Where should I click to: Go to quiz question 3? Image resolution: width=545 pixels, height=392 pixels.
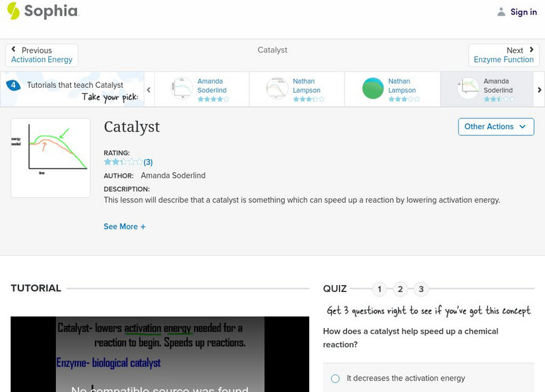pyautogui.click(x=421, y=289)
